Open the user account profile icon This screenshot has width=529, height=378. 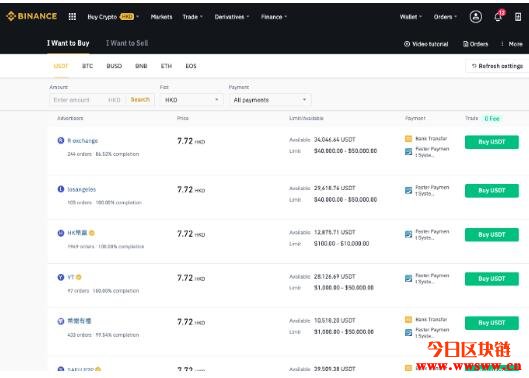pos(476,17)
